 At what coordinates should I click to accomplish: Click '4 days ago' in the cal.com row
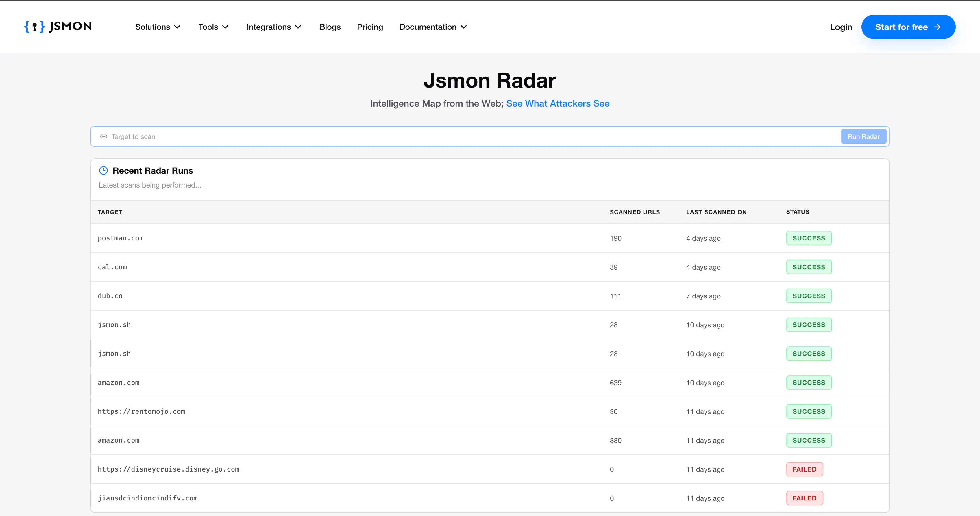(703, 267)
